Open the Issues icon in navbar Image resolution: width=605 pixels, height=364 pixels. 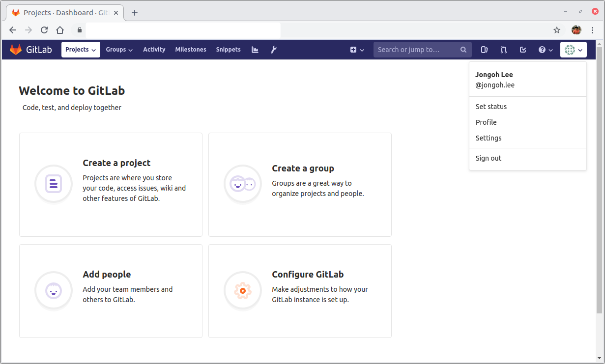(x=484, y=50)
